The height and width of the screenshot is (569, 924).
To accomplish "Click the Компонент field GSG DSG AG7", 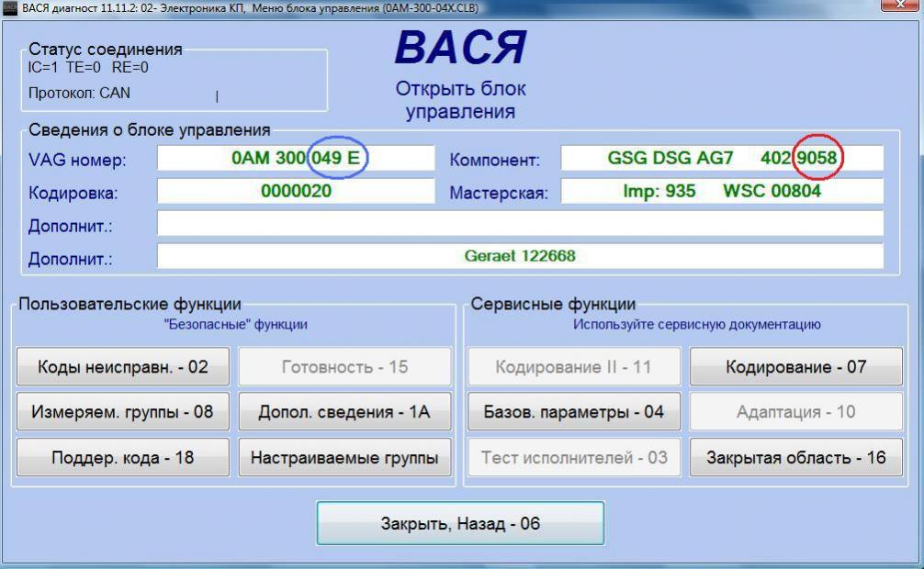I will tap(722, 158).
